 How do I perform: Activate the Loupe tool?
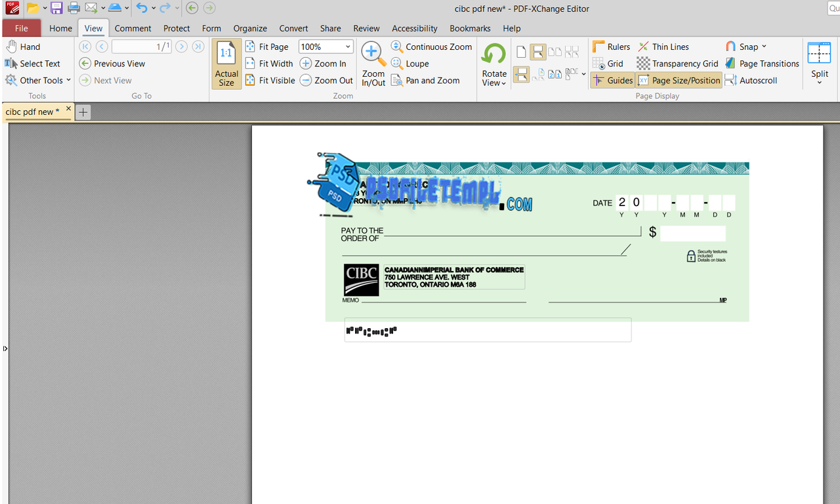click(x=410, y=64)
